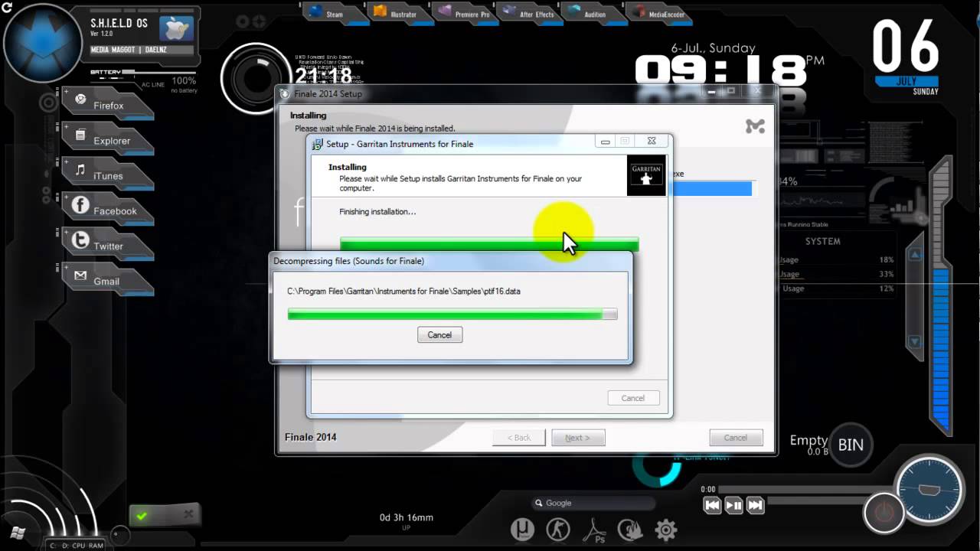Click the Sounds for Finale decompress progress bar
The height and width of the screenshot is (551, 980).
coord(452,314)
